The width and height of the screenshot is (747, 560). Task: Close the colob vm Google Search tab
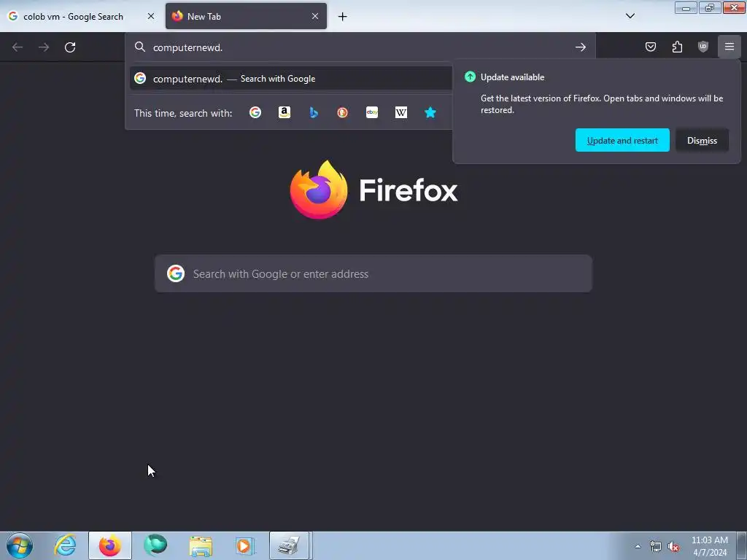150,16
